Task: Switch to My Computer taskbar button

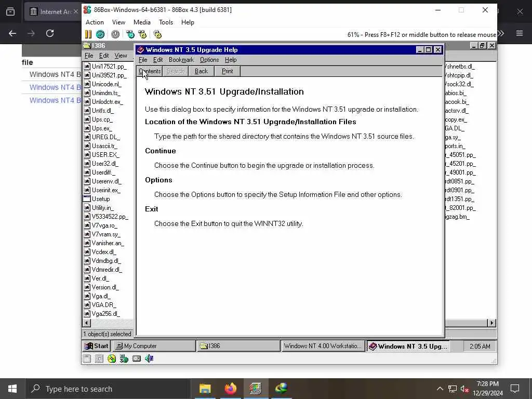Action: (154, 346)
